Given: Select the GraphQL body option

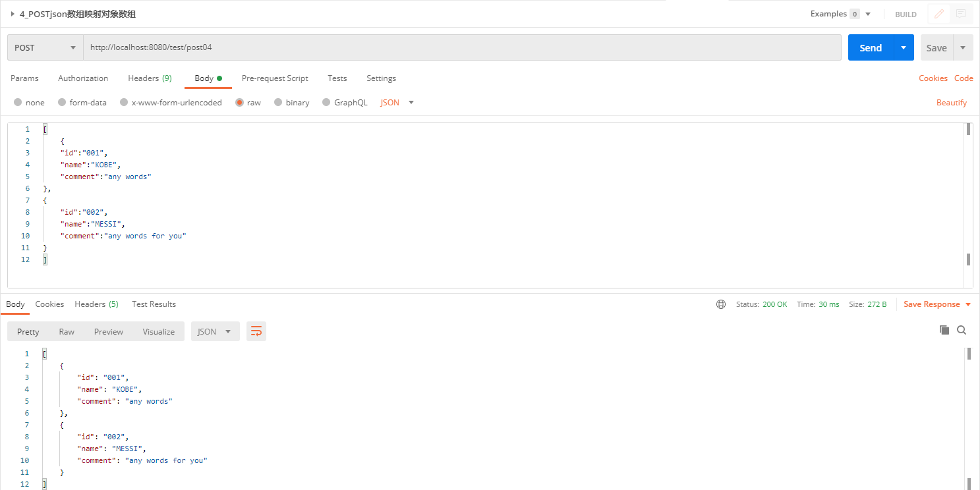Looking at the screenshot, I should click(345, 102).
